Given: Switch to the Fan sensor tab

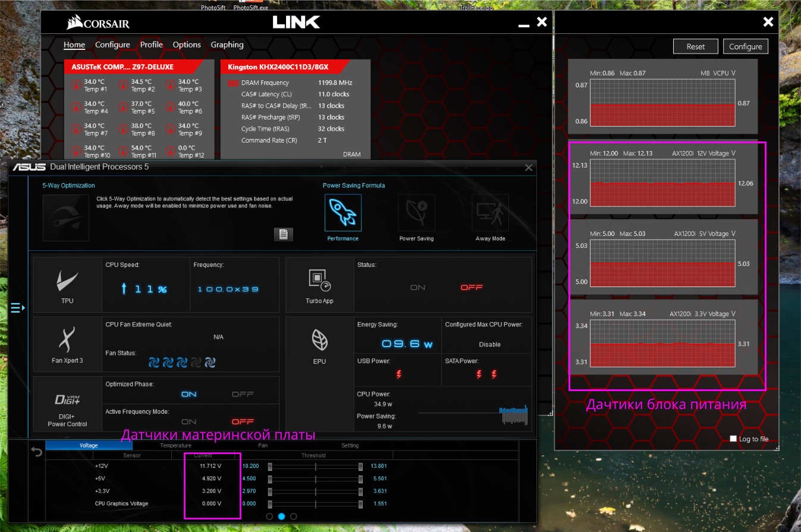Looking at the screenshot, I should pyautogui.click(x=263, y=445).
